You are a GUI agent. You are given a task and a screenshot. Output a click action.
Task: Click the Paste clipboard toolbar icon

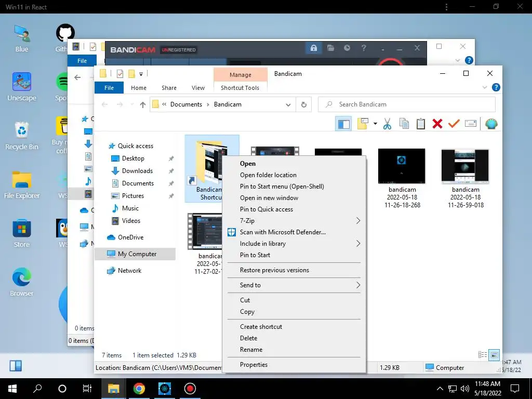(421, 124)
